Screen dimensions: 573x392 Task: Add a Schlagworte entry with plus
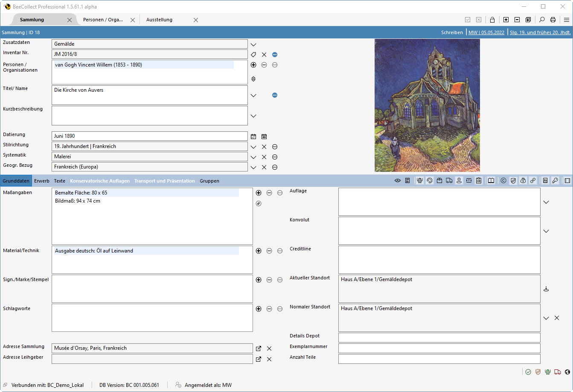(x=259, y=309)
